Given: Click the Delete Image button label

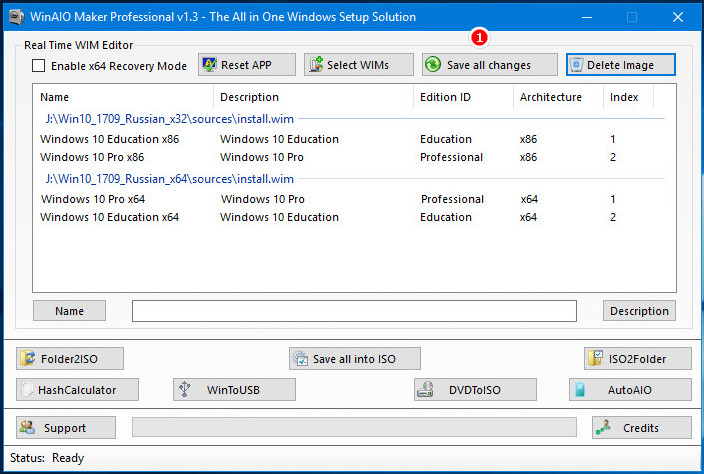Looking at the screenshot, I should [x=620, y=65].
